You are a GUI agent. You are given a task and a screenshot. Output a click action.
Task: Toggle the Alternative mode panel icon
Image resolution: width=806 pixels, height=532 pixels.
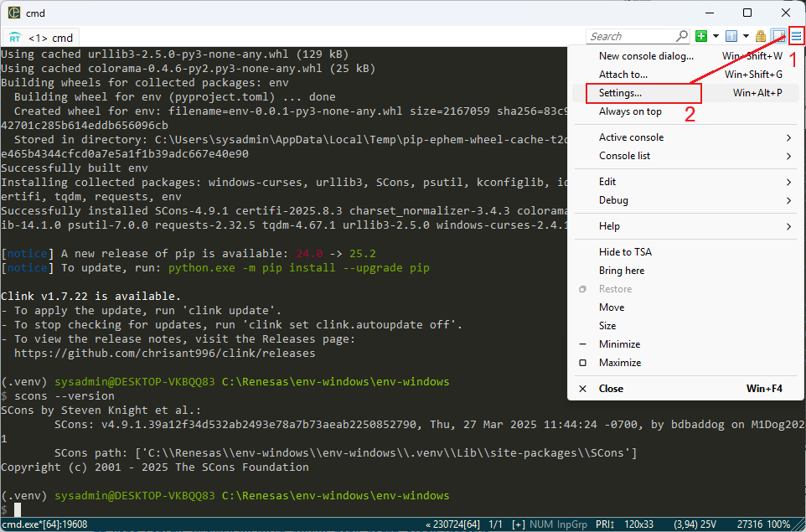778,36
